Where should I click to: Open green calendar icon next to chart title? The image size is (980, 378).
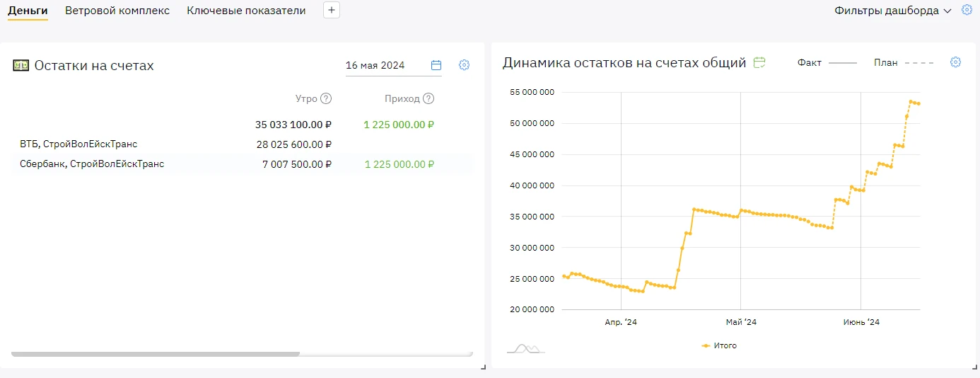pos(759,62)
